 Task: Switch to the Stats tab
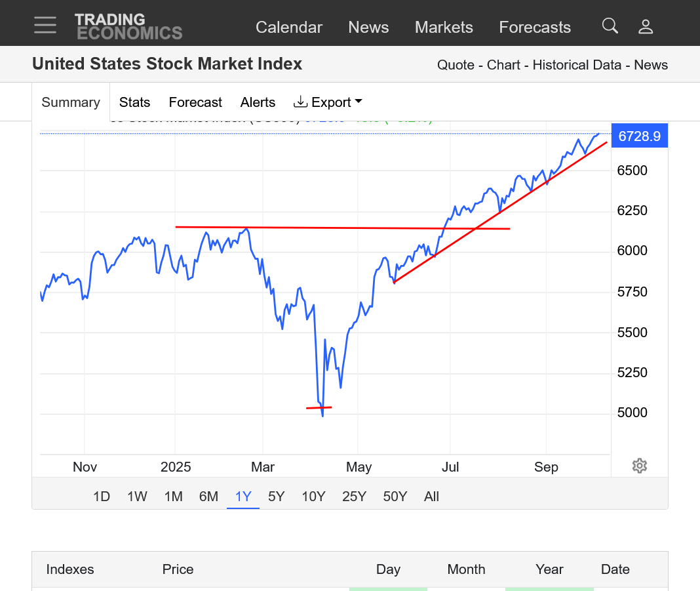[x=134, y=102]
